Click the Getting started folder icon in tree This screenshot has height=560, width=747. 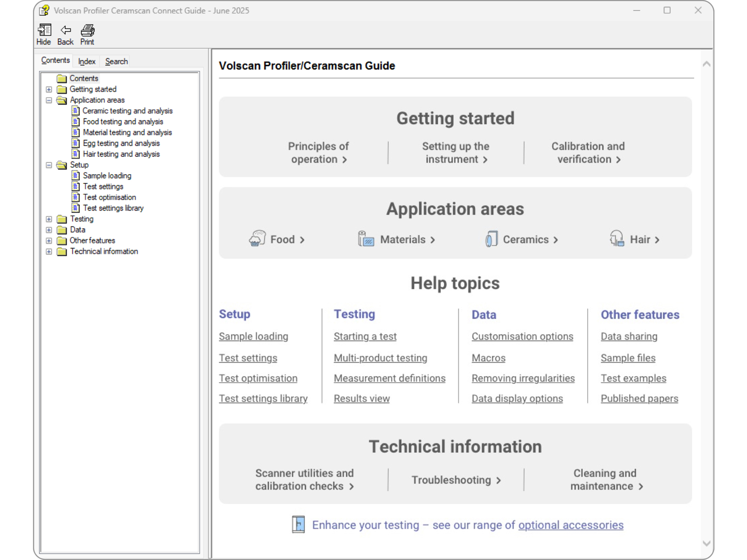(x=62, y=89)
